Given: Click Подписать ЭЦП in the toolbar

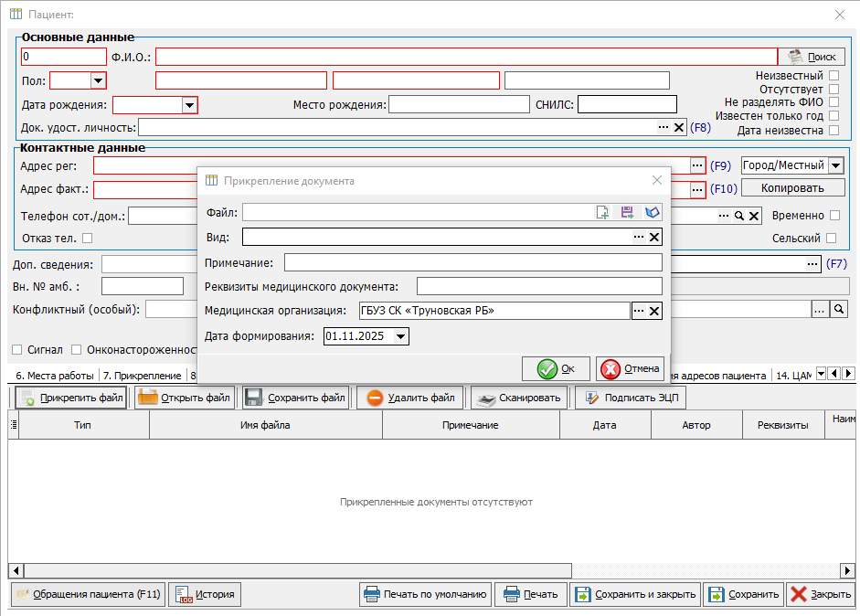Looking at the screenshot, I should pyautogui.click(x=629, y=398).
